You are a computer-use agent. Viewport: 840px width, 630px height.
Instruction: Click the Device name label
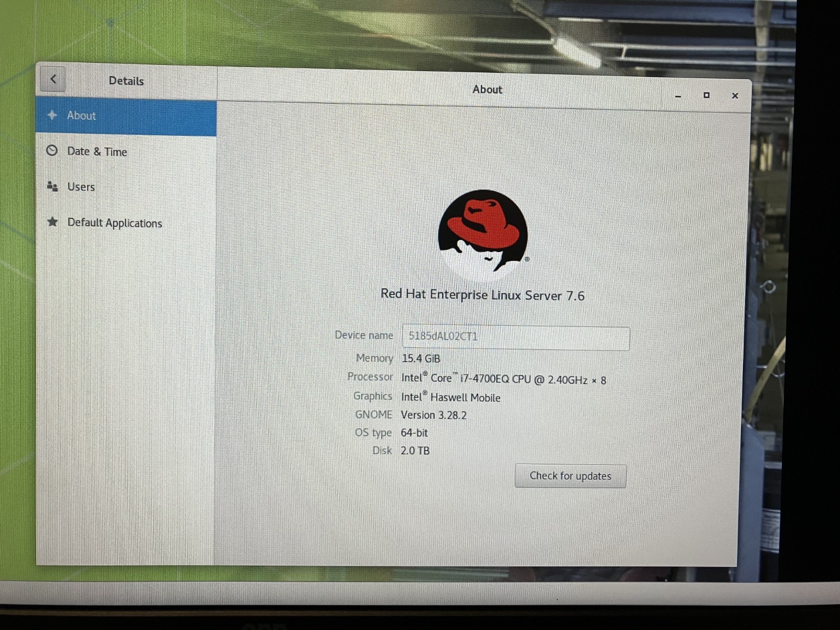click(364, 335)
